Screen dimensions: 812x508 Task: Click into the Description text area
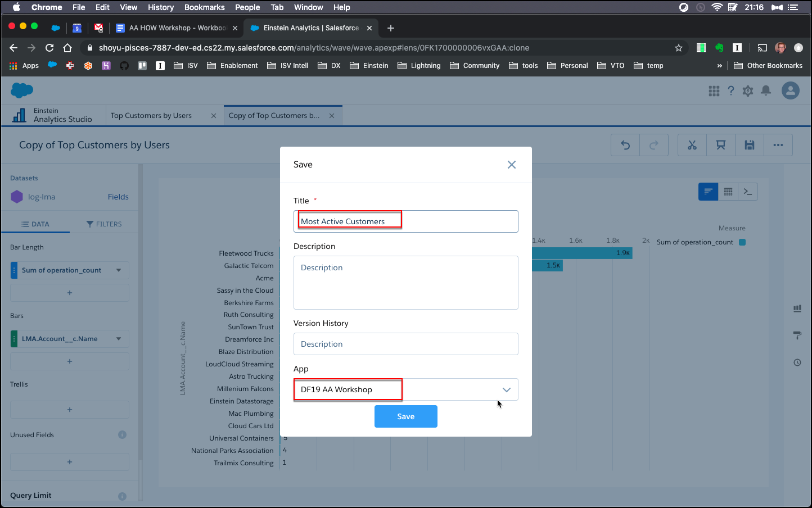(x=406, y=283)
